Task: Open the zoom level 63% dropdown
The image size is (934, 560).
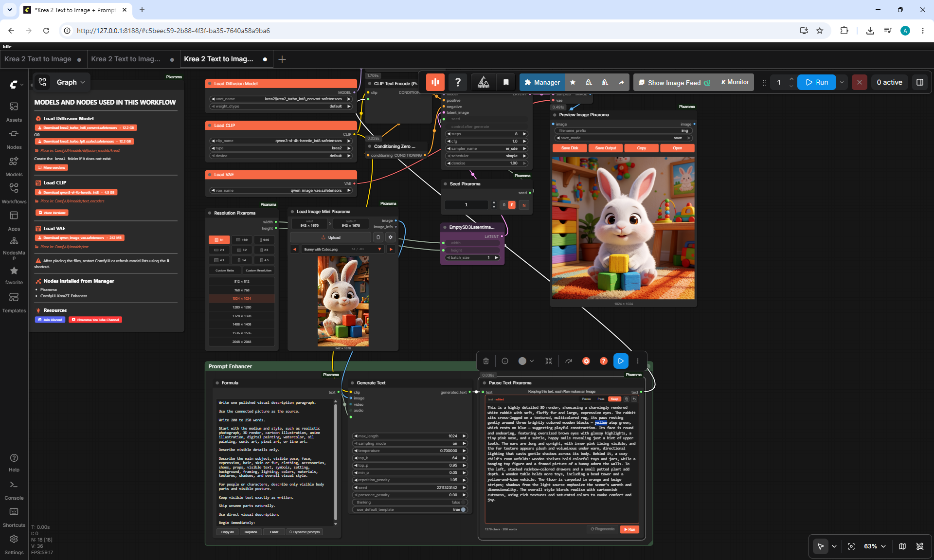Action: click(875, 546)
